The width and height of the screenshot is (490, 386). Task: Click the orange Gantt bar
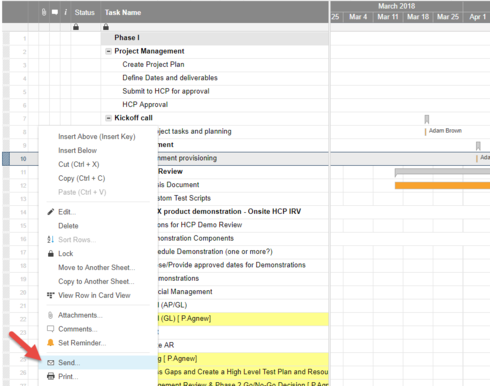pos(442,185)
